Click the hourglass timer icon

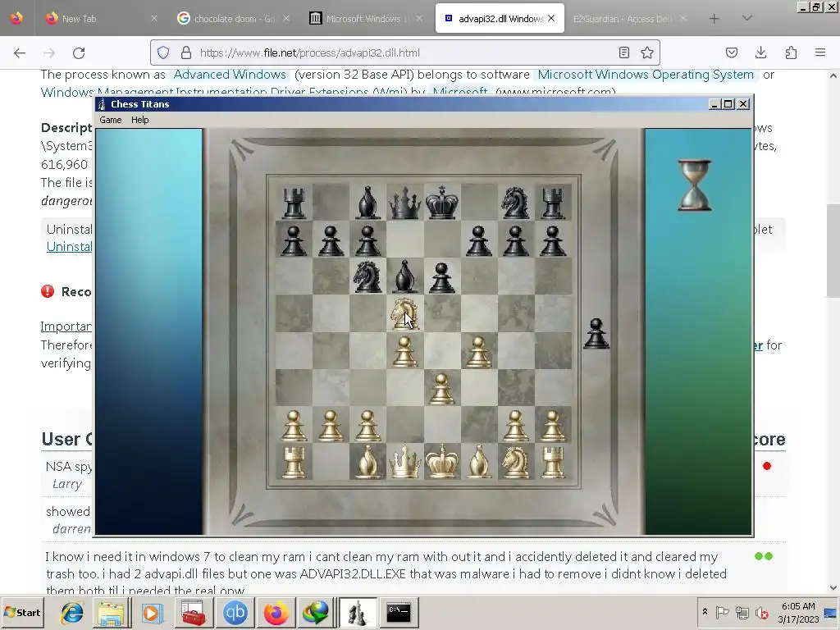tap(694, 185)
